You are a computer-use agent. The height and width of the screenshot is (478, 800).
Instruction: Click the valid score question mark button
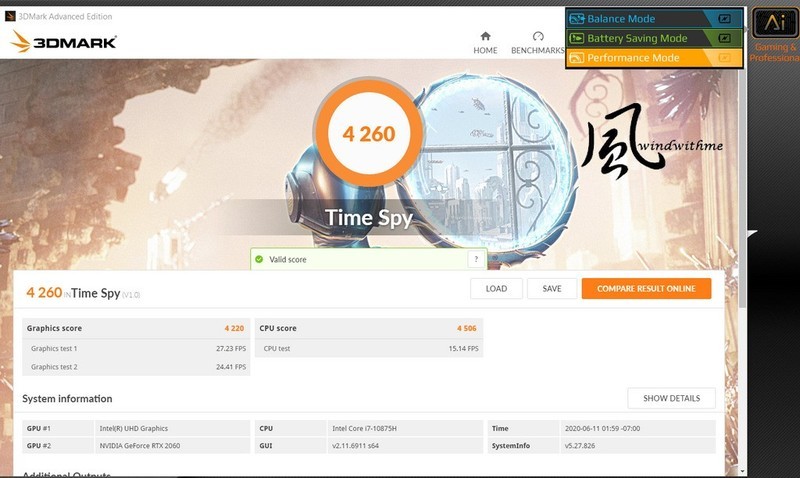coord(476,259)
